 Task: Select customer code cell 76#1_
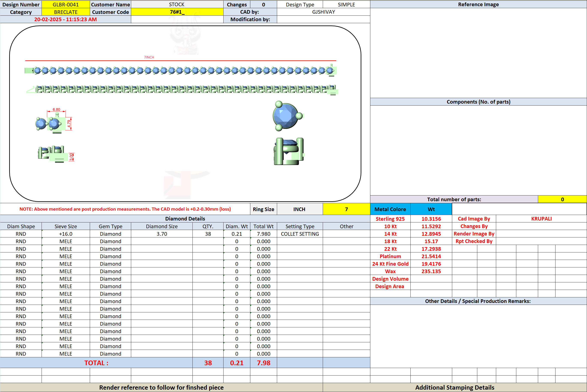point(177,12)
